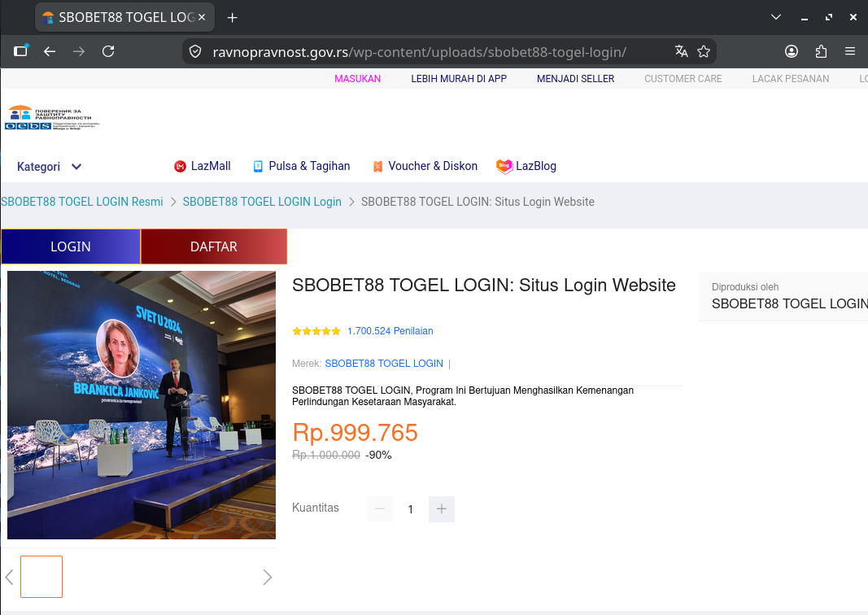Image resolution: width=868 pixels, height=615 pixels.
Task: Open Firefox account profile icon
Action: point(792,51)
